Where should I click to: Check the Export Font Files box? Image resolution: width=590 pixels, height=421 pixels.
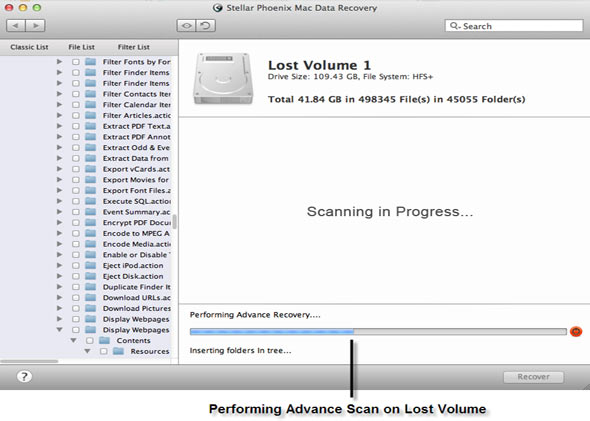coord(76,190)
